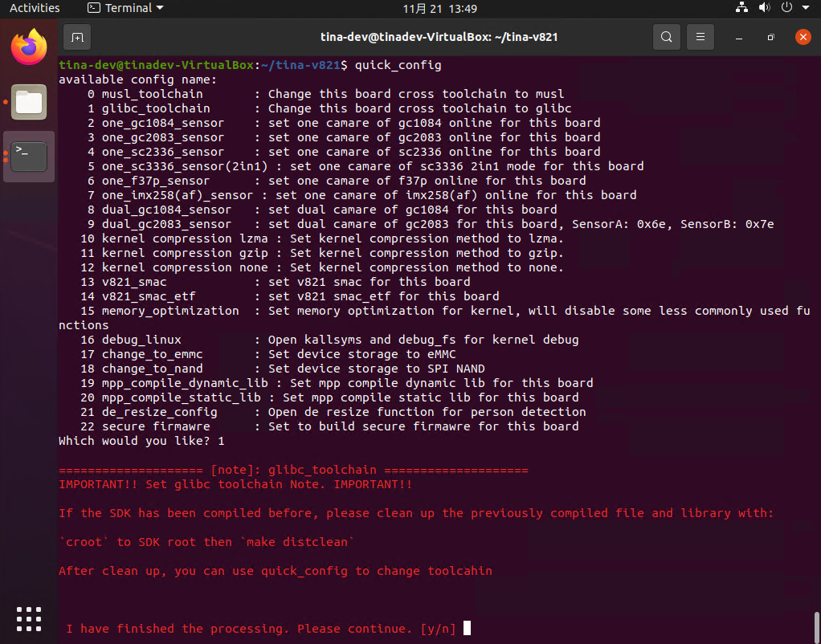Image resolution: width=821 pixels, height=644 pixels.
Task: Focus the cursor after the [y/n] prompt
Action: tap(468, 629)
